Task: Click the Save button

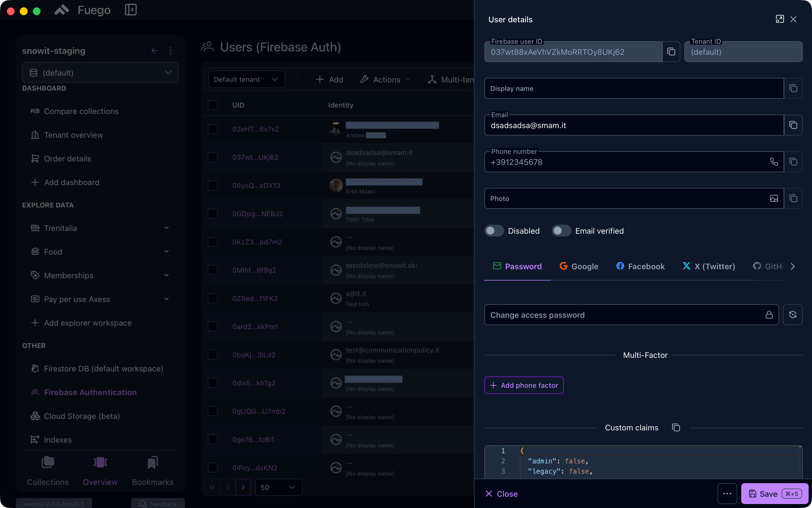Action: click(775, 494)
